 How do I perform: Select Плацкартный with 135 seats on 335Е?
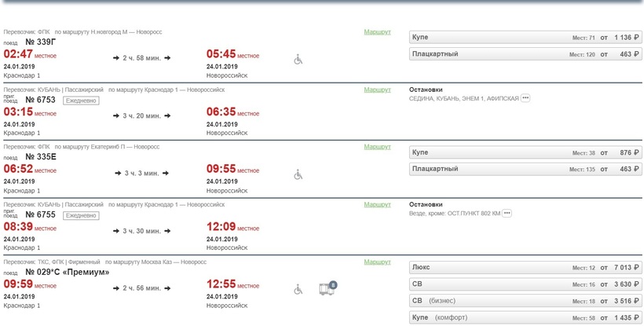525,169
